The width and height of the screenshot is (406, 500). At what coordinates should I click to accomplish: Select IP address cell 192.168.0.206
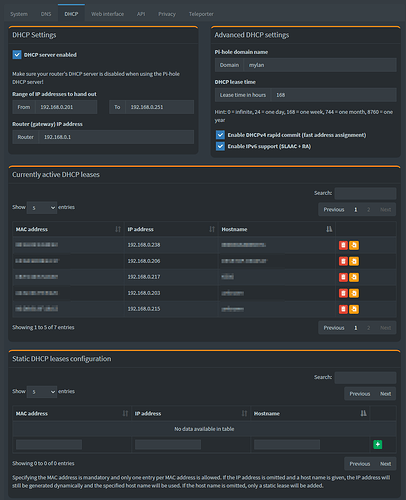(x=171, y=261)
